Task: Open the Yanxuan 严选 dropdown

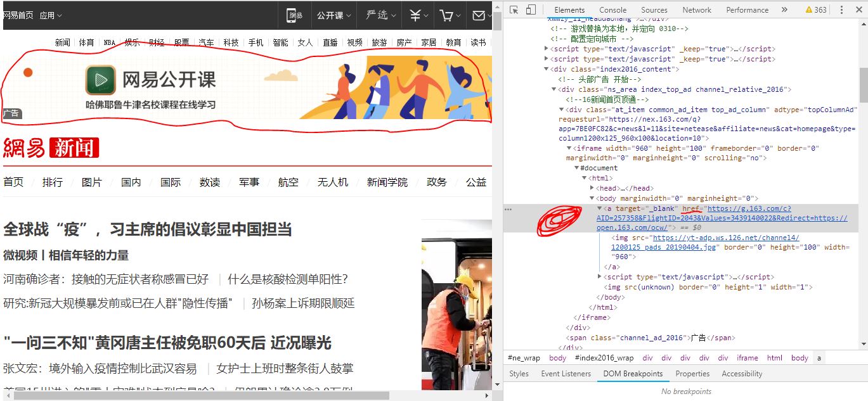Action: (x=380, y=15)
